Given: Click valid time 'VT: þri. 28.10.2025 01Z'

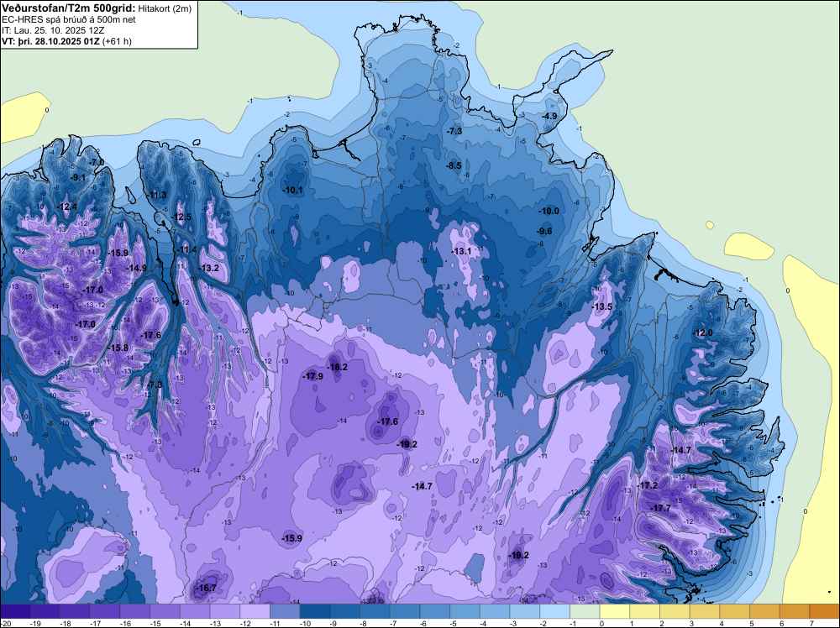Looking at the screenshot, I should tap(52, 41).
